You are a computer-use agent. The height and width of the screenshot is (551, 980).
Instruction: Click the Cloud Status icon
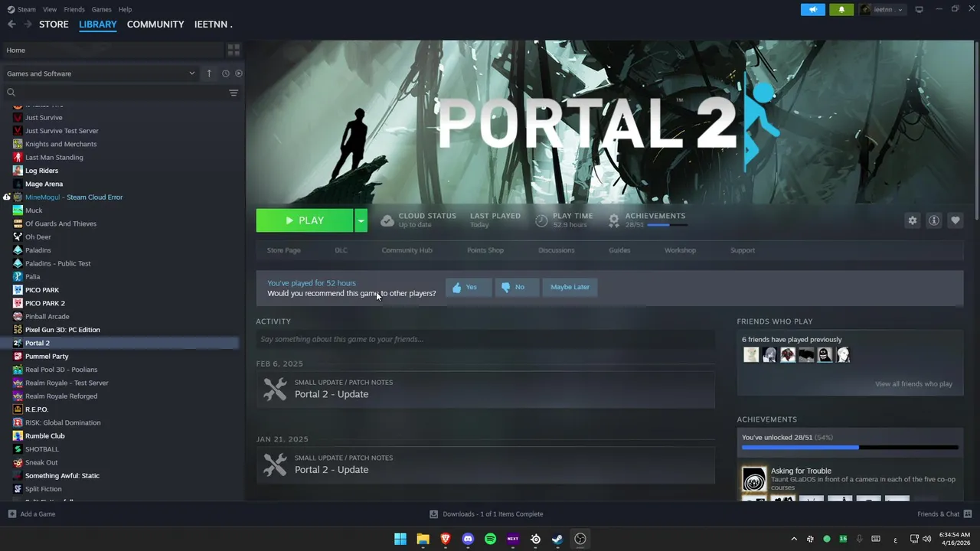coord(387,220)
